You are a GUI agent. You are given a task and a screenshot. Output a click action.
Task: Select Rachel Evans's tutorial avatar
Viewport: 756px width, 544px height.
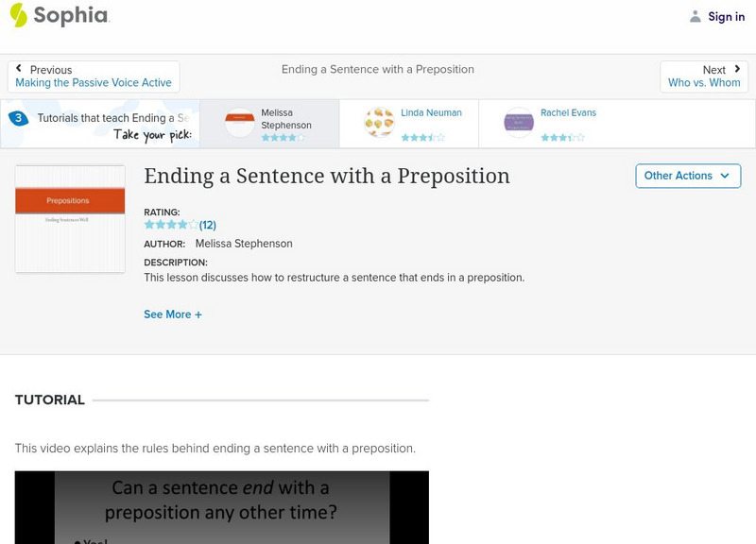tap(519, 123)
